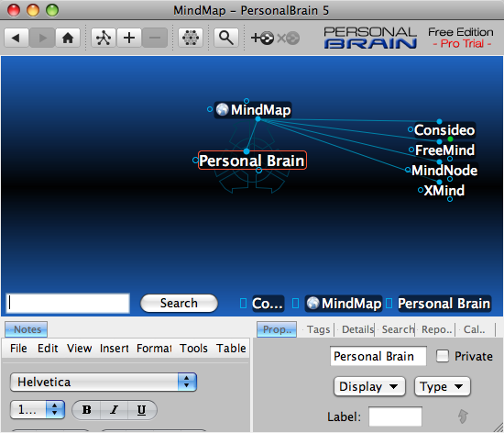The height and width of the screenshot is (433, 504).
Task: Click the Back navigation arrow
Action: (16, 38)
